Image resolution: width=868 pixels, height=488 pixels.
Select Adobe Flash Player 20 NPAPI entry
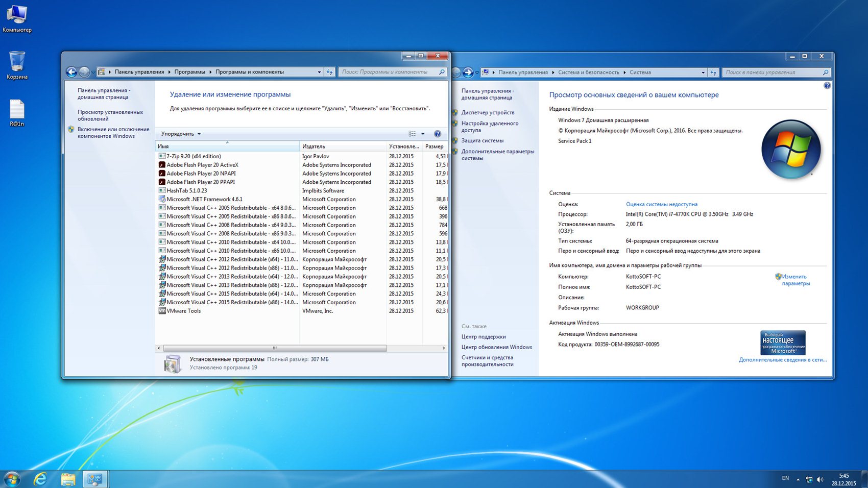301,174
